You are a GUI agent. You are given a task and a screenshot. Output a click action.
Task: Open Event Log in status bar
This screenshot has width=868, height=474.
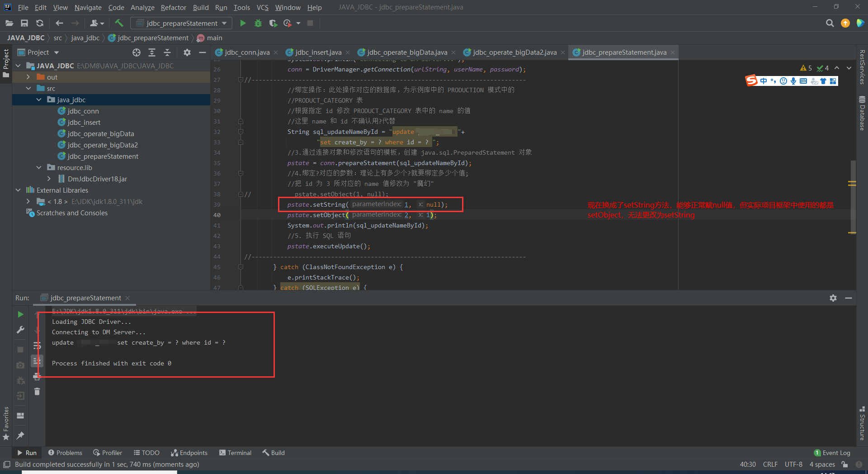point(832,453)
